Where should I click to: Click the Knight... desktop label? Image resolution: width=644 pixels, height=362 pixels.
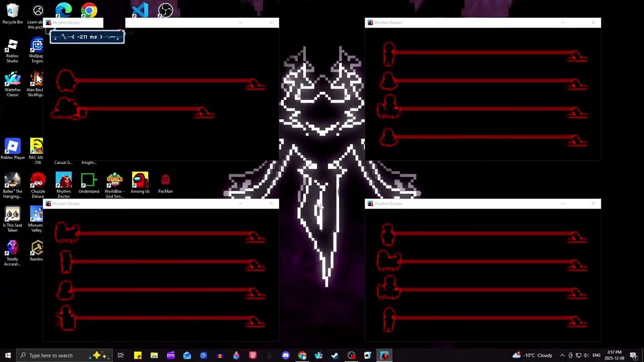click(x=89, y=162)
